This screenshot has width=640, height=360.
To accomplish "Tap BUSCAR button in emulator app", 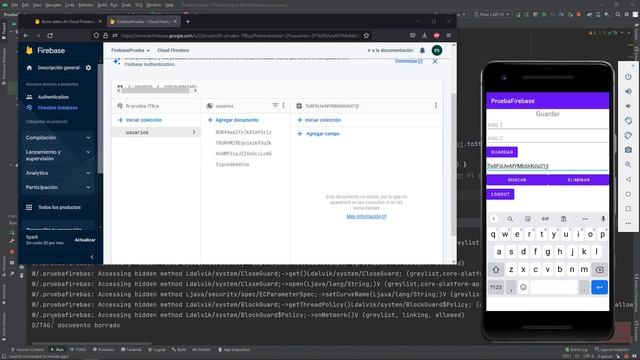I will point(517,180).
